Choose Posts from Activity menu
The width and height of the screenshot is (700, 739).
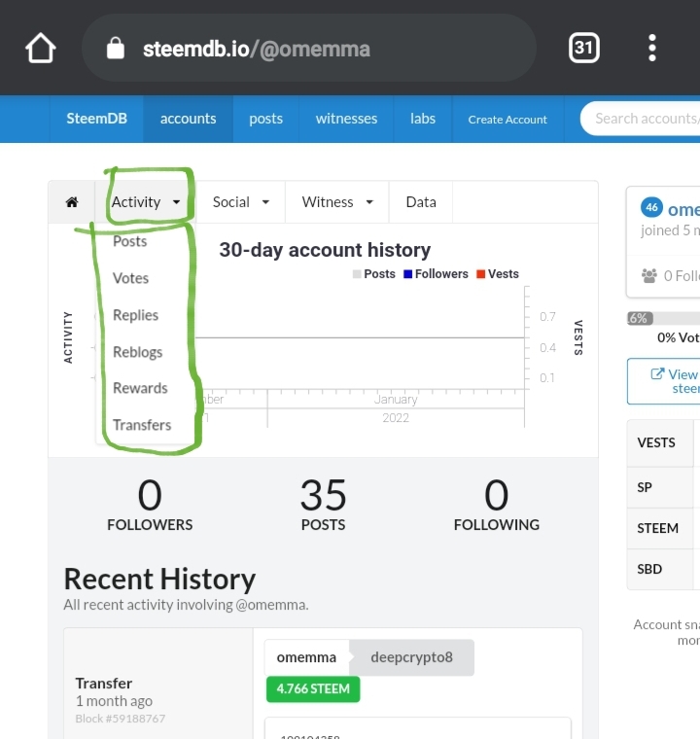click(130, 241)
